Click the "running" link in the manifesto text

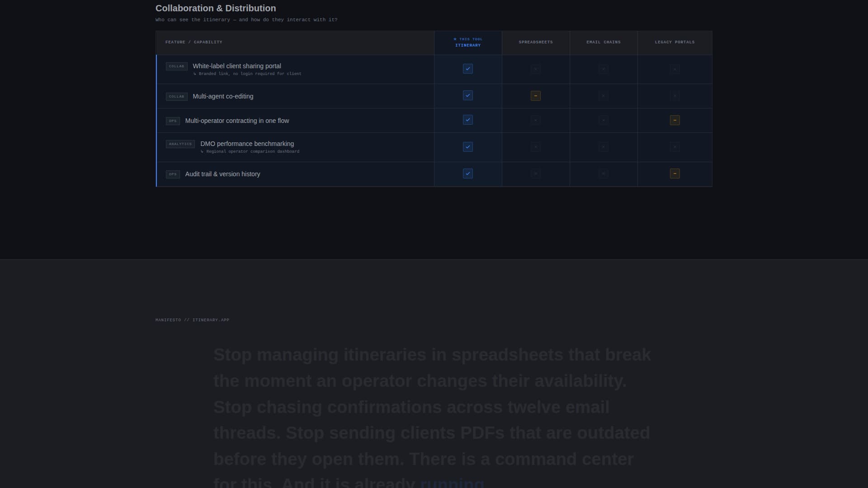point(452,483)
